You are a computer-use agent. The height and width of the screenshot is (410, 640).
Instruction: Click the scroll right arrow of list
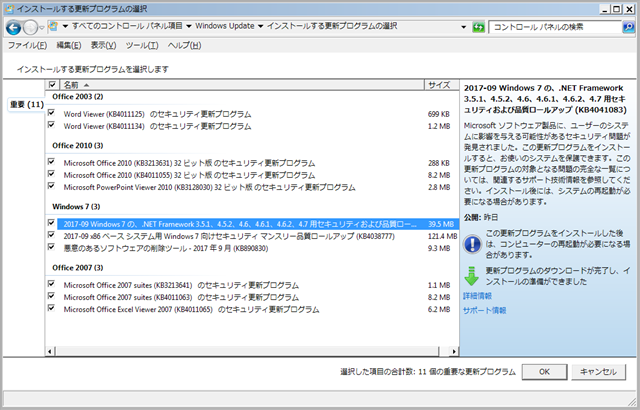pos(454,351)
